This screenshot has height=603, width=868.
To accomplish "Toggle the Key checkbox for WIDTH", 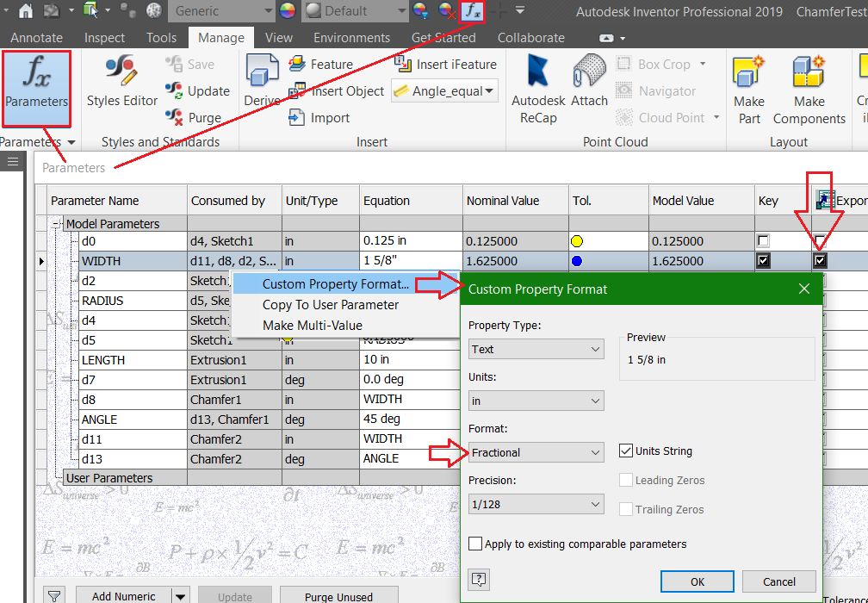I will pyautogui.click(x=763, y=261).
